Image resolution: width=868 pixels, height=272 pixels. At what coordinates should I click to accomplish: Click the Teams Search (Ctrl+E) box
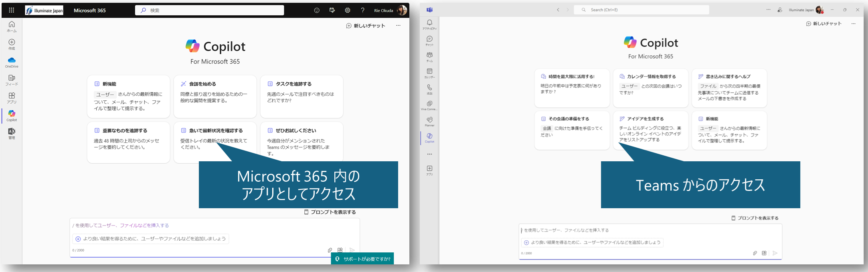point(641,10)
